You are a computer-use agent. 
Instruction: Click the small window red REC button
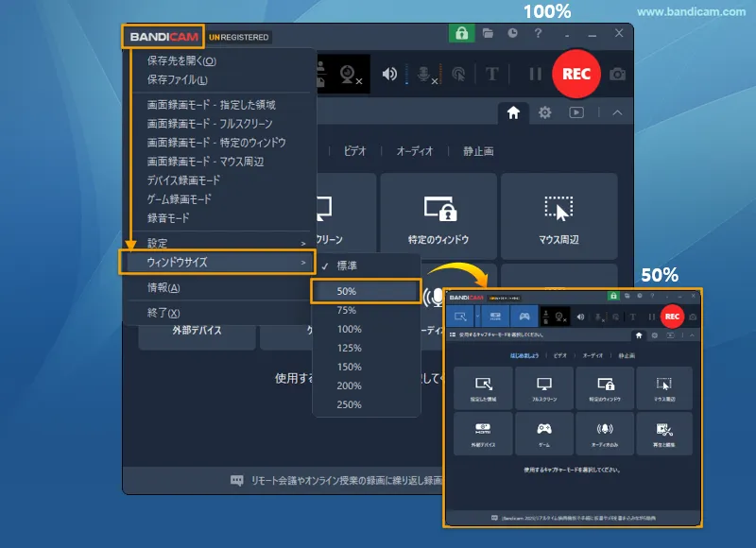[672, 317]
